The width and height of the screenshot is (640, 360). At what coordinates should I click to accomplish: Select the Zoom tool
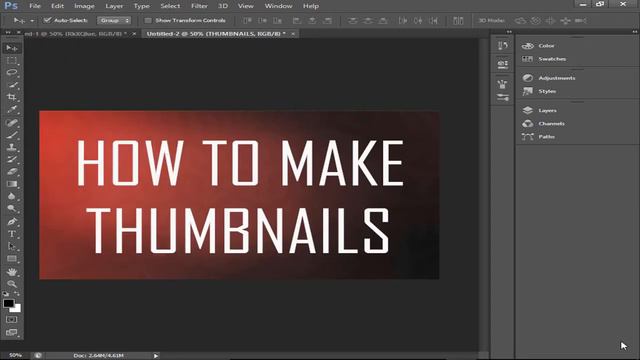pyautogui.click(x=12, y=284)
